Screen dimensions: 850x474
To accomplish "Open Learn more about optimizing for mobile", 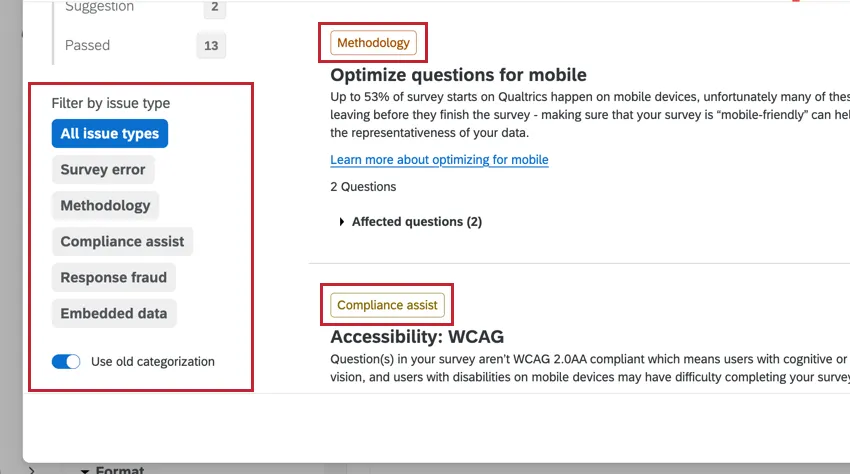I will click(x=439, y=159).
